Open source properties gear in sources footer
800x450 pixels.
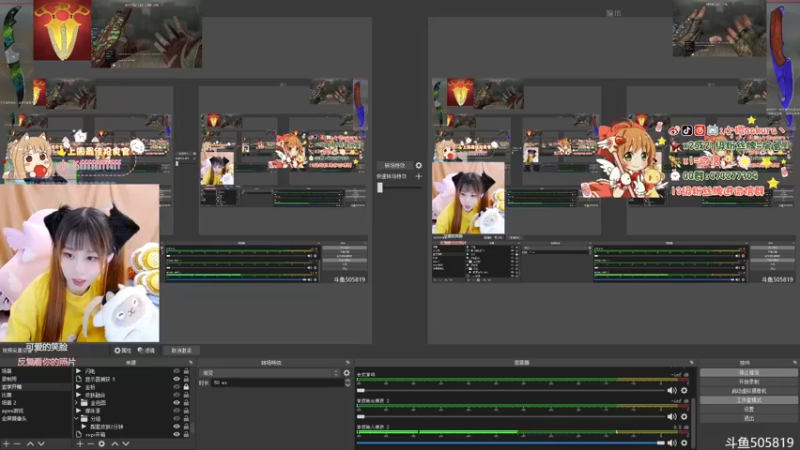tap(102, 444)
